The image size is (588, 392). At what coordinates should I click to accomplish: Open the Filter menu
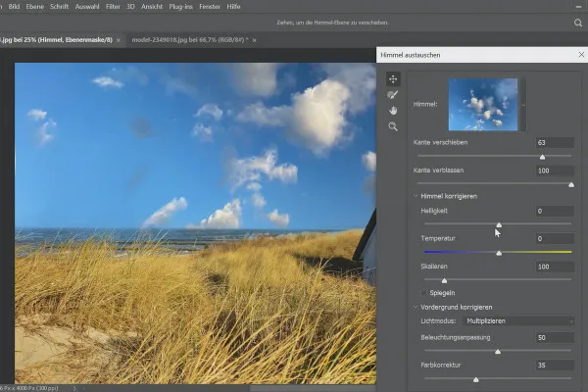(113, 7)
